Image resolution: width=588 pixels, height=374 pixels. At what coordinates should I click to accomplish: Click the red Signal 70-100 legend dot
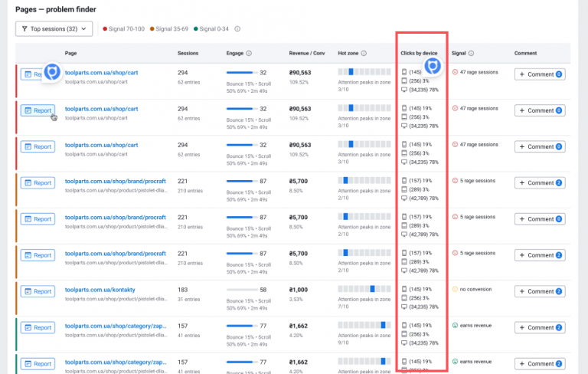(x=105, y=29)
